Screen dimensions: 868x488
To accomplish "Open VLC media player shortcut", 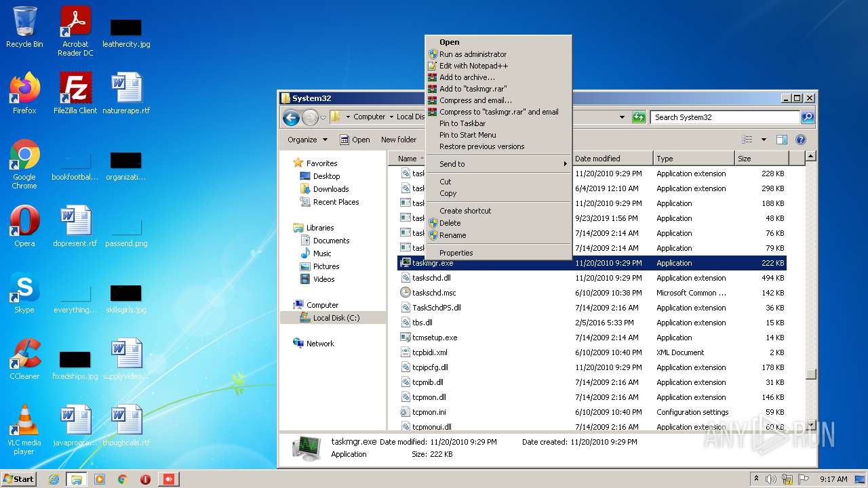I will [24, 430].
